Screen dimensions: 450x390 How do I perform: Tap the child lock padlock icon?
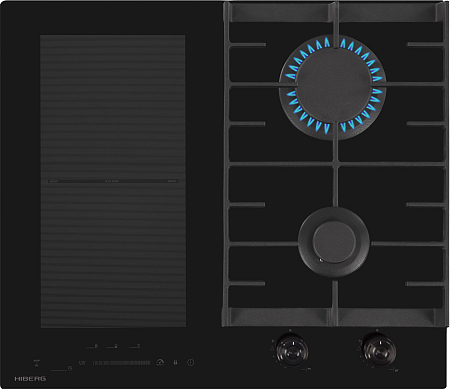[x=175, y=362]
